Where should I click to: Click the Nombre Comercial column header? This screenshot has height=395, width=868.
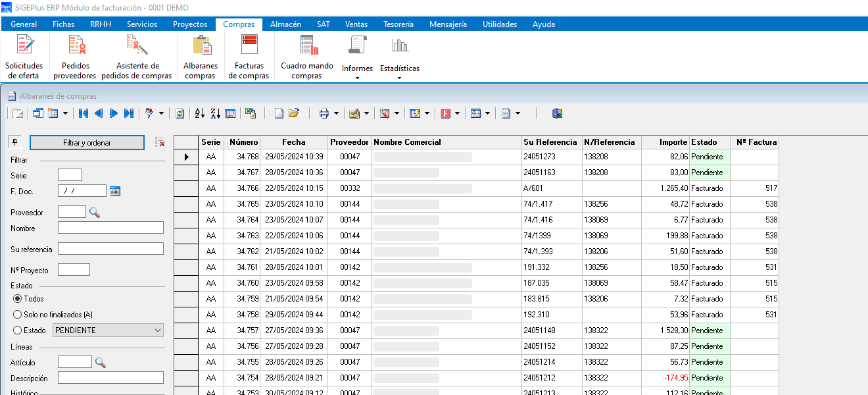(446, 142)
